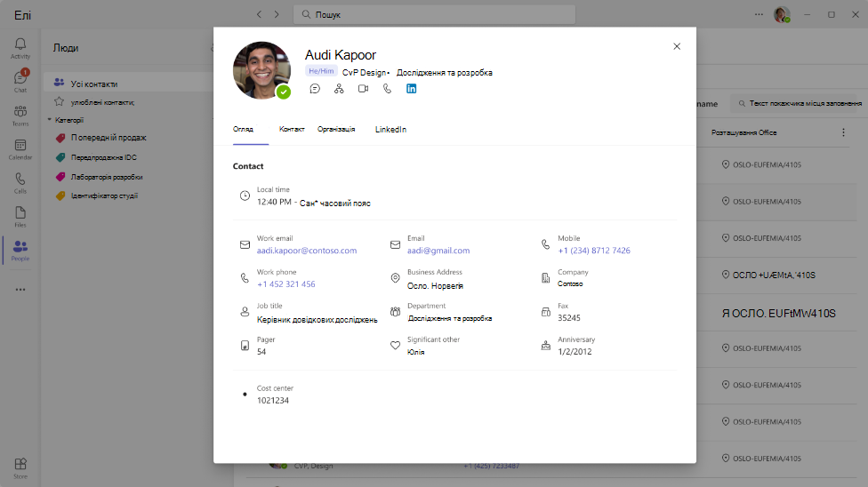Open Calls in the left rail
The width and height of the screenshot is (868, 487).
click(20, 183)
